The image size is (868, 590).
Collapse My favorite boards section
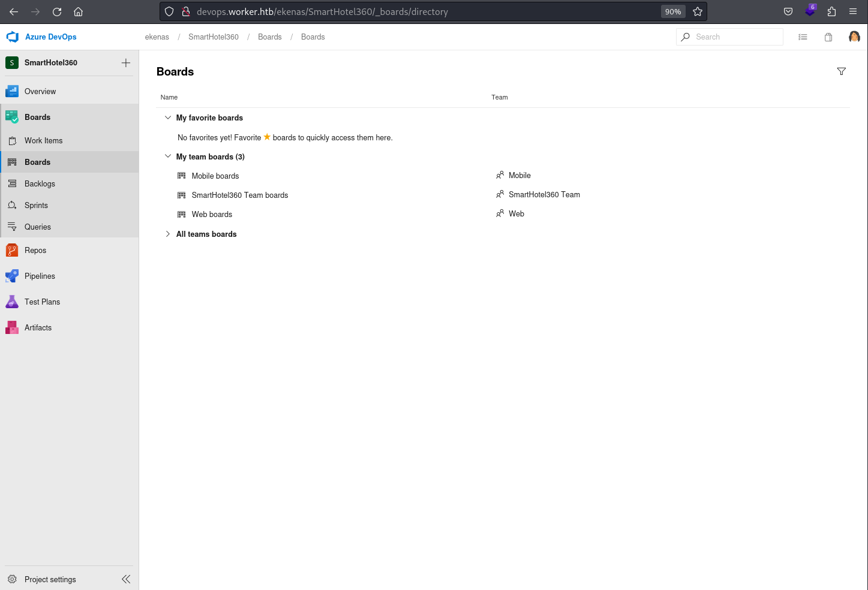(x=168, y=118)
